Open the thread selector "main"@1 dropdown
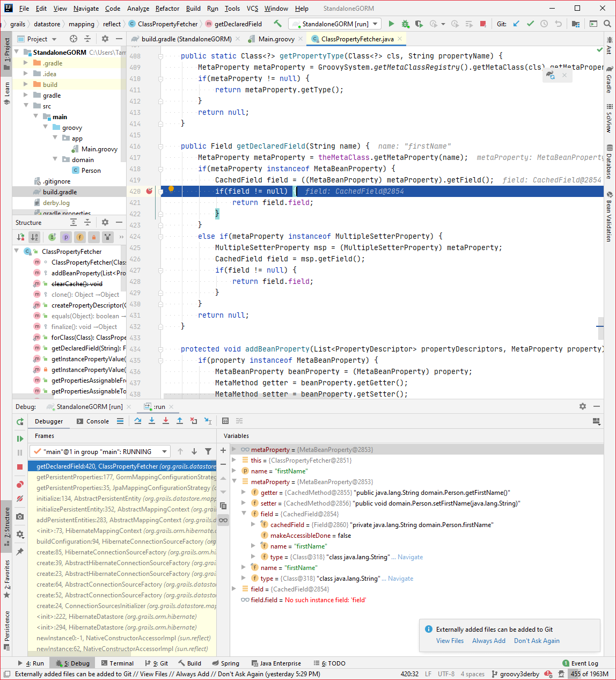Image resolution: width=616 pixels, height=680 pixels. (100, 451)
